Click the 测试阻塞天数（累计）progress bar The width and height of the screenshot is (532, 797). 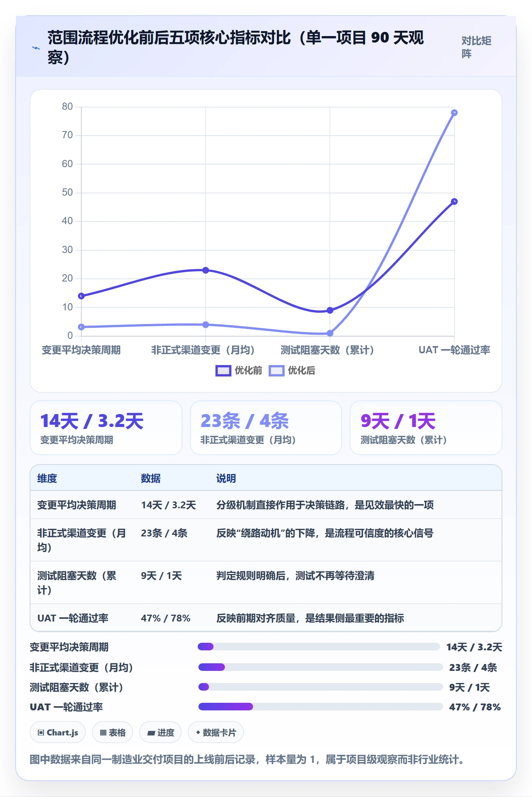(320, 687)
